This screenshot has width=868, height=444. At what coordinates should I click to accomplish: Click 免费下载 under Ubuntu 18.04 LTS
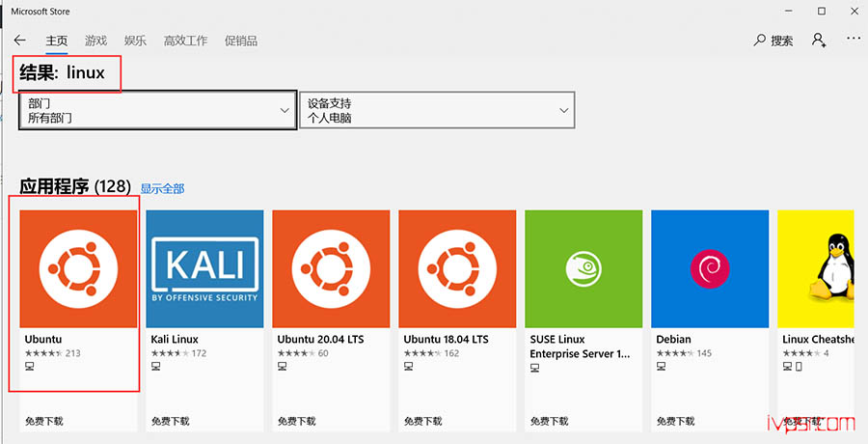[x=423, y=421]
